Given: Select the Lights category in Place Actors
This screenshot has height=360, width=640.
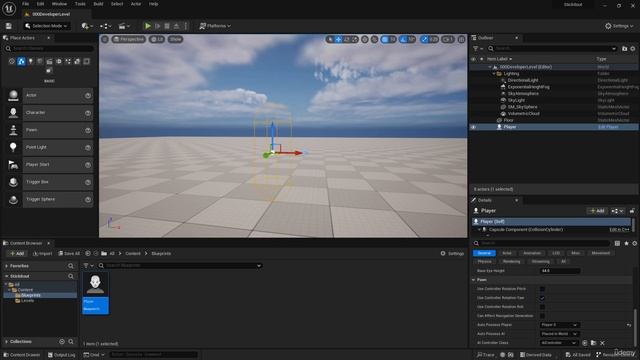Looking at the screenshot, I should click(31, 61).
